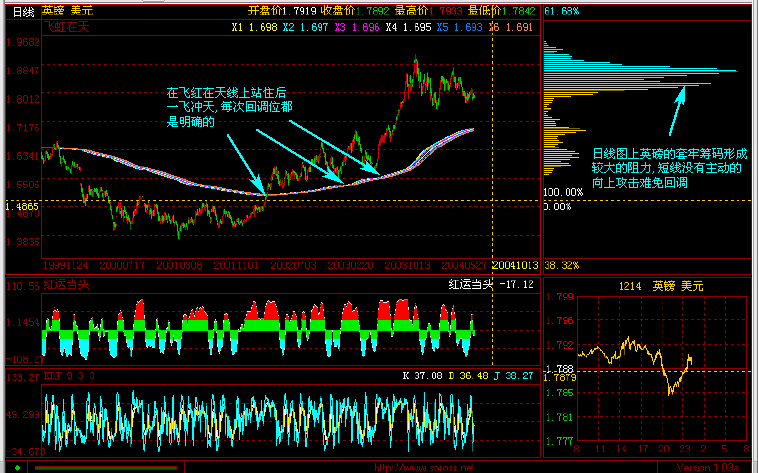This screenshot has width=758, height=473.
Task: Select the 日线 period label
Action: click(23, 12)
